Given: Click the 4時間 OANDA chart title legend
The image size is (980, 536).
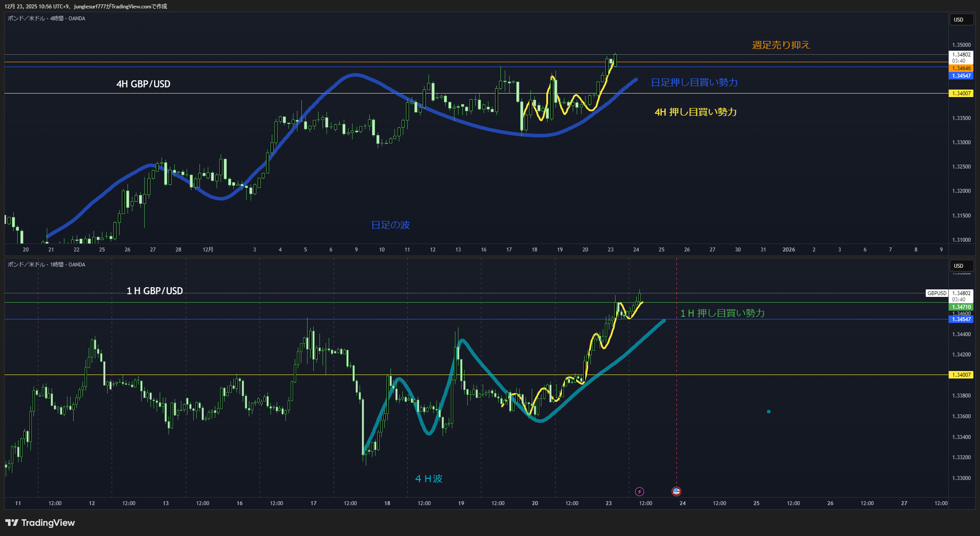Looking at the screenshot, I should (x=46, y=19).
